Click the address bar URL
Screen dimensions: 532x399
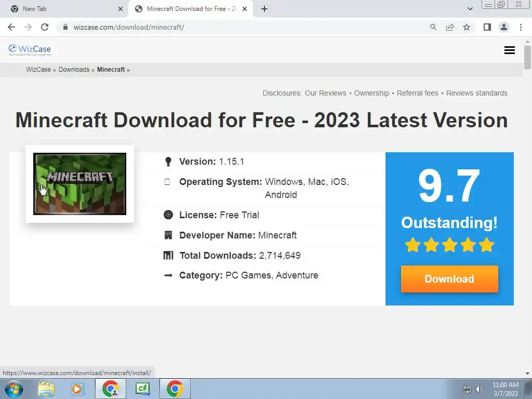[x=129, y=27]
